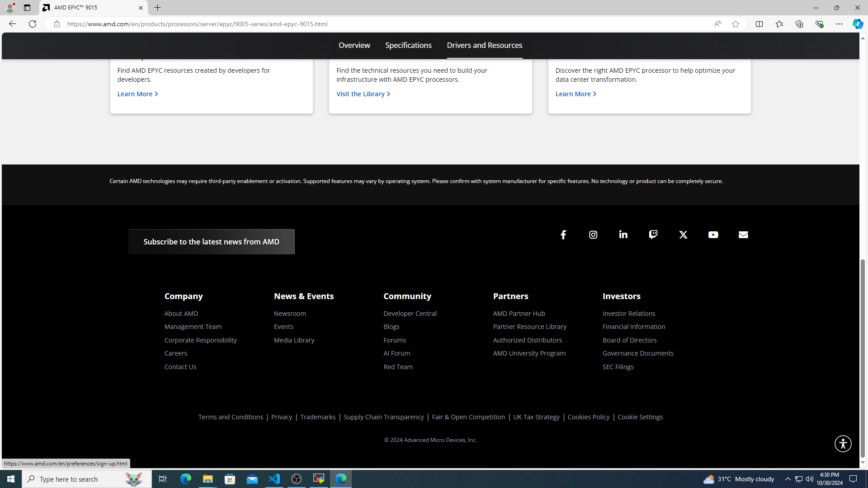Click the X (Twitter) icon
This screenshot has width=868, height=488.
point(683,235)
